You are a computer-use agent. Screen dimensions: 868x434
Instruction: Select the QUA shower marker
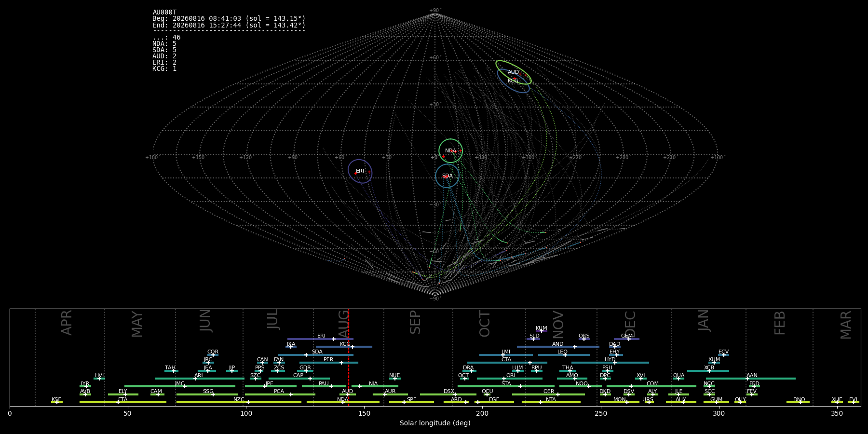[678, 379]
